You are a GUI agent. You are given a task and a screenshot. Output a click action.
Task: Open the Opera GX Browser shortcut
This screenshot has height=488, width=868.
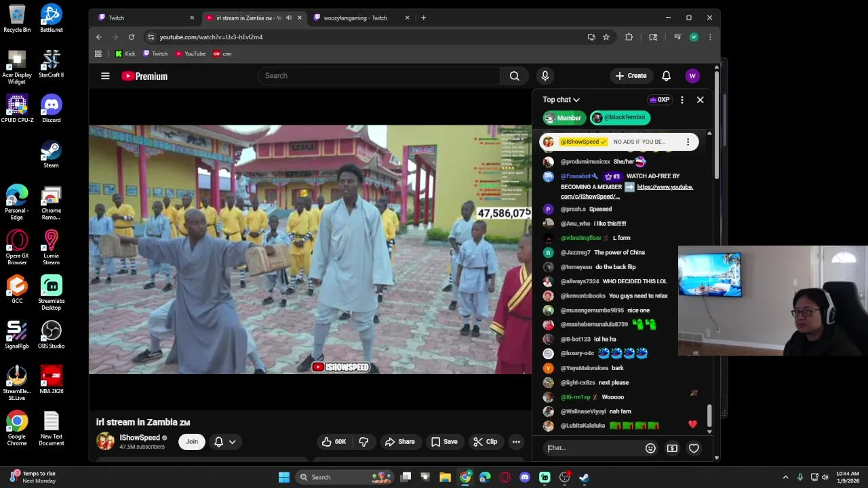point(17,247)
